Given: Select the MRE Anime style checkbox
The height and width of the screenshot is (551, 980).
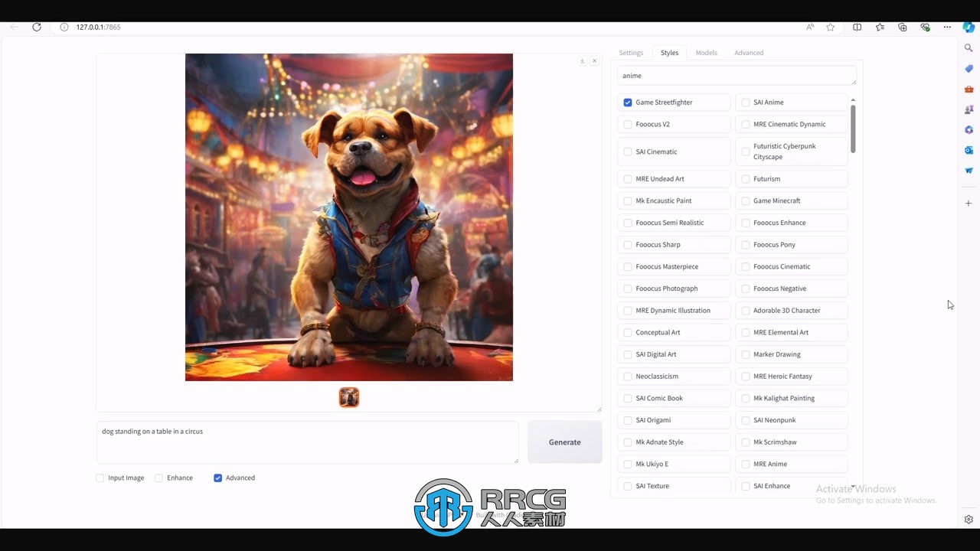Looking at the screenshot, I should pyautogui.click(x=746, y=464).
